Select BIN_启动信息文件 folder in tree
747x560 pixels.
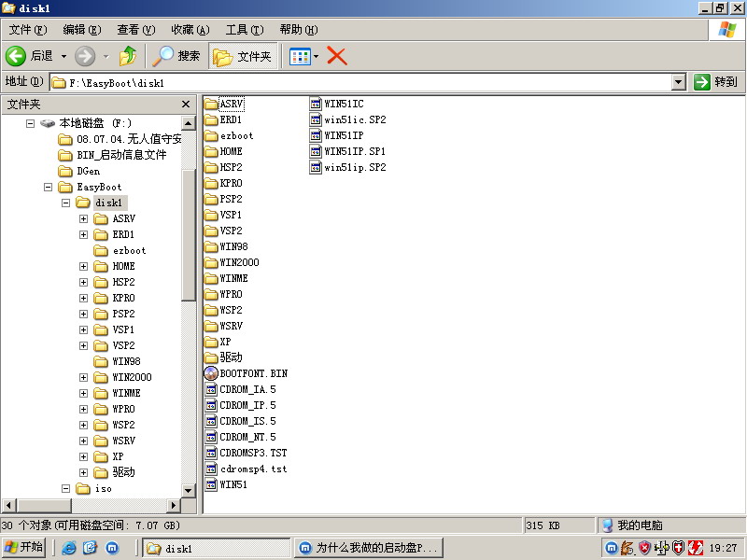click(x=112, y=155)
